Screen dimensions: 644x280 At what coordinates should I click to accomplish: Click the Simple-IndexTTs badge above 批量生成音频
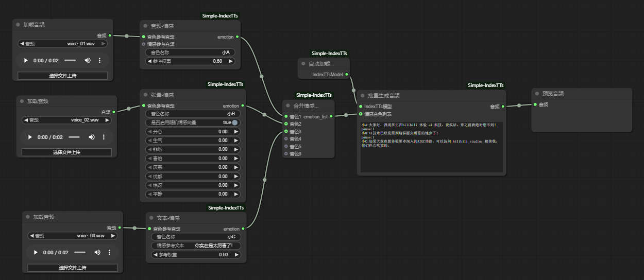click(x=485, y=85)
